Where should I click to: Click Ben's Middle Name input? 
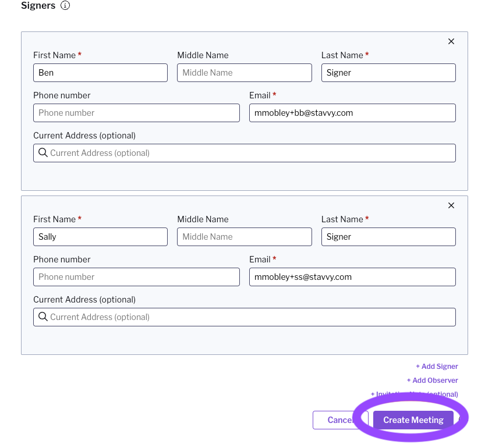coord(245,73)
